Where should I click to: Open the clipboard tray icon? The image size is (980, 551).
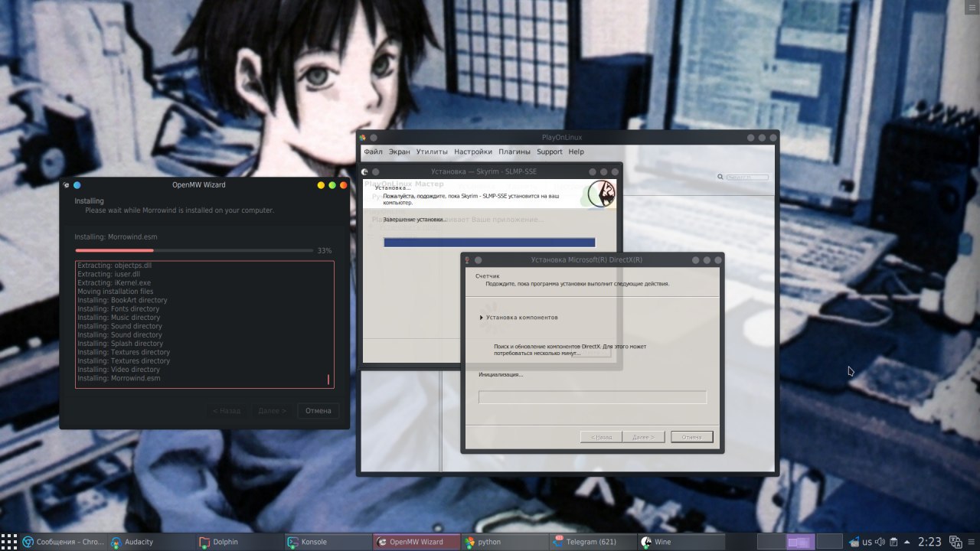(x=893, y=542)
